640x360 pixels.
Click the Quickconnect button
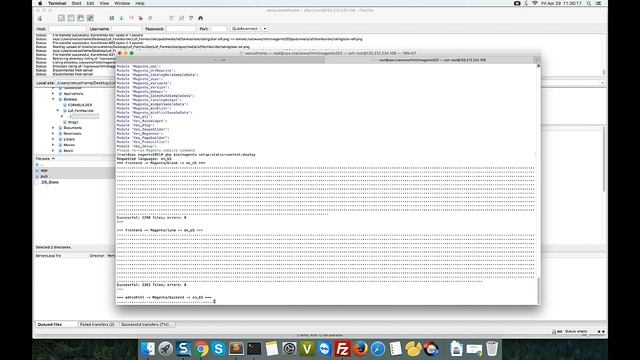click(244, 29)
